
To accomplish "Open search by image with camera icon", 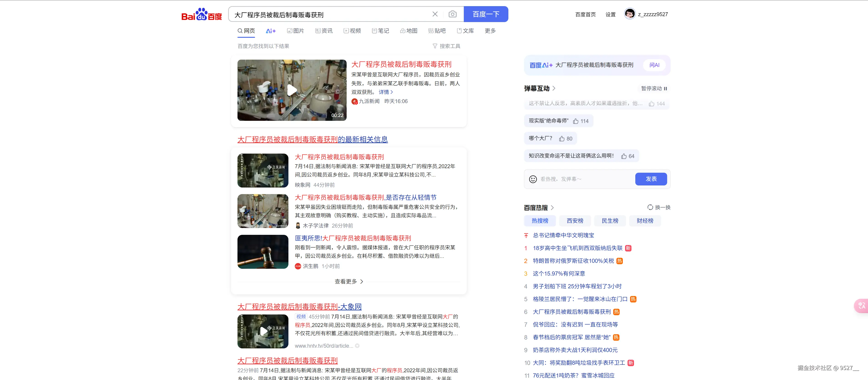I will 452,14.
